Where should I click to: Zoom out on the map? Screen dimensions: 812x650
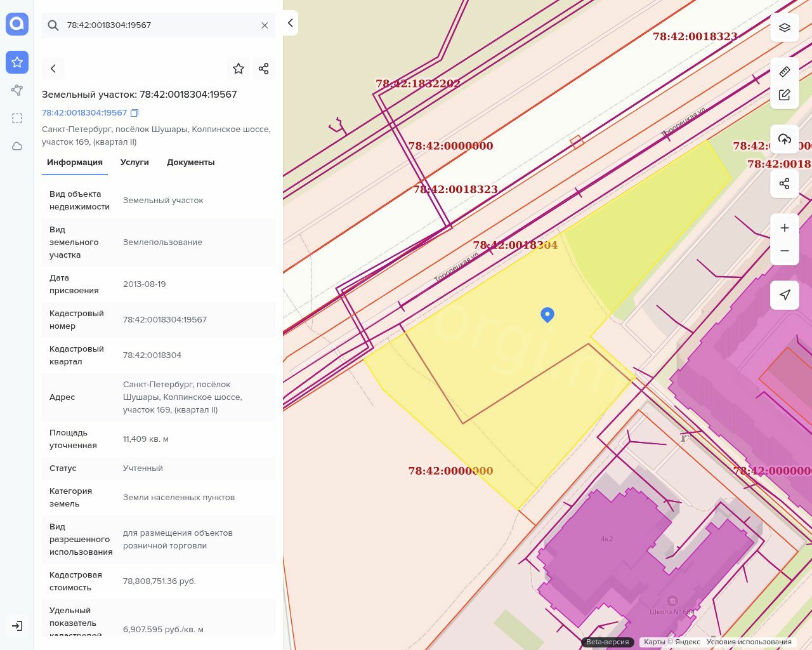coord(785,251)
